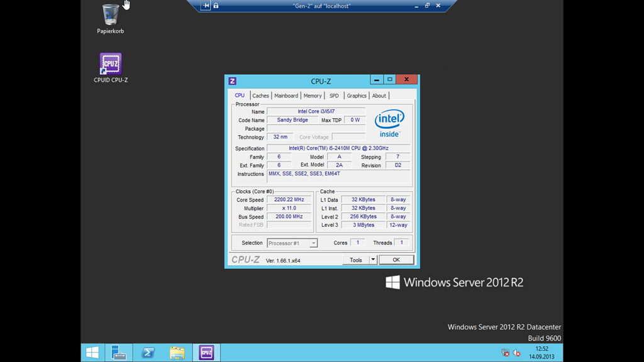The height and width of the screenshot is (362, 644).
Task: Click the Level 3 3 MBytes value
Action: [363, 225]
